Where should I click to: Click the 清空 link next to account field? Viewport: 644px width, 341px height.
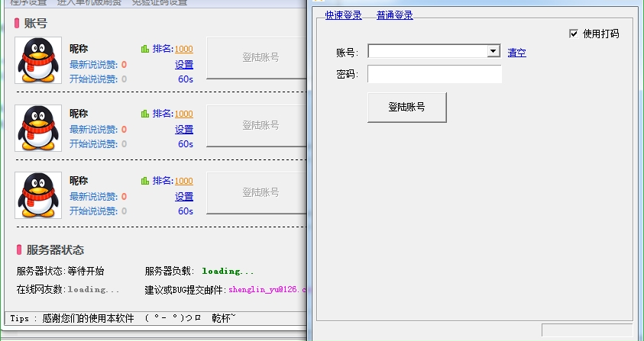click(516, 53)
